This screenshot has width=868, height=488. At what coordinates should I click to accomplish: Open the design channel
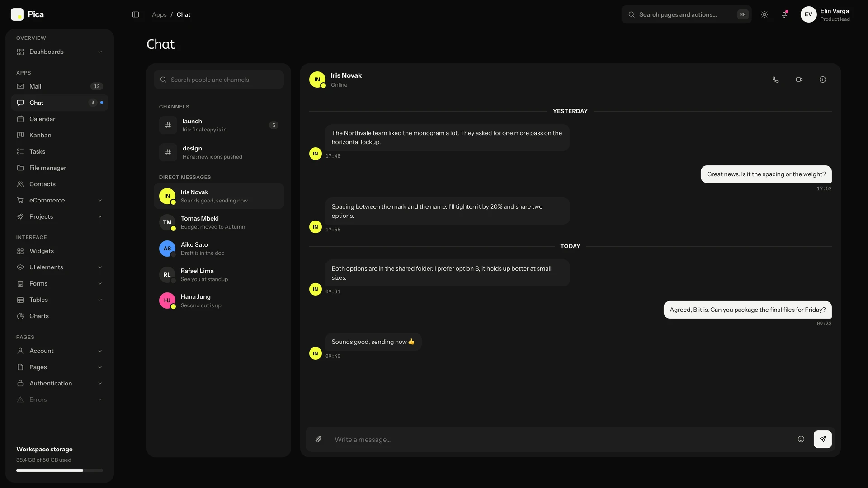pyautogui.click(x=219, y=152)
